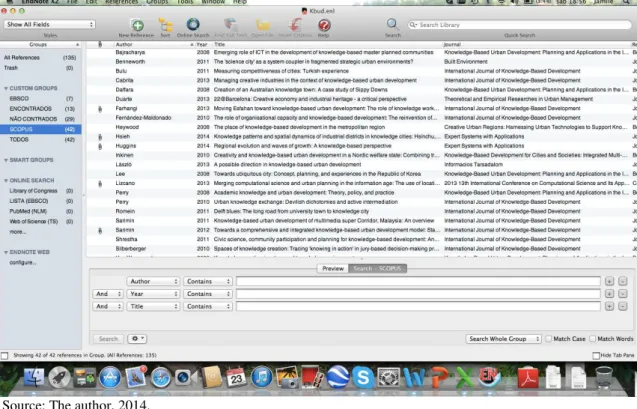The image size is (637, 409).
Task: Add a search row after the Title row
Action: click(609, 306)
